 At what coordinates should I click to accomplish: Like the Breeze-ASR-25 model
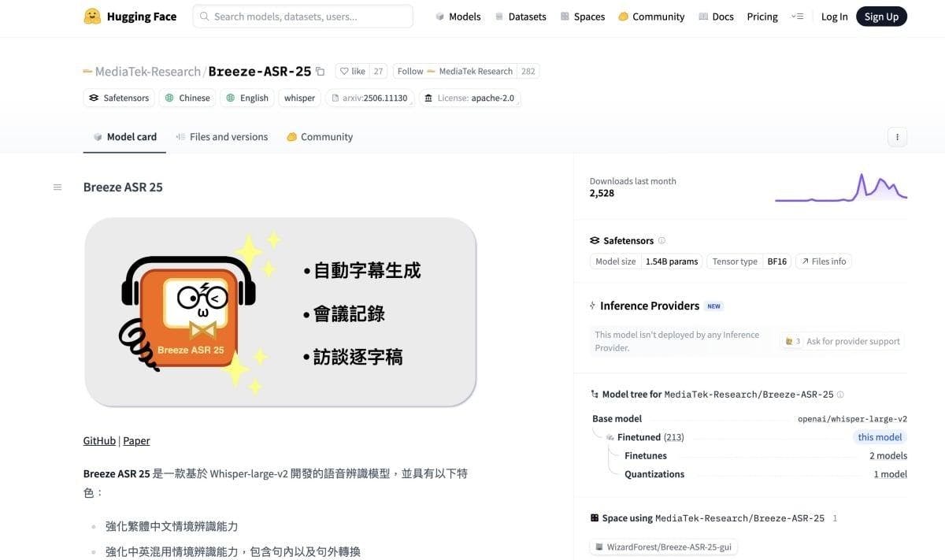352,71
